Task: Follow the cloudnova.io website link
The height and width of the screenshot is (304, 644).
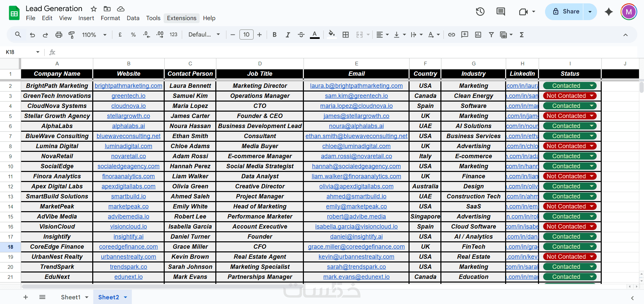Action: click(x=128, y=106)
